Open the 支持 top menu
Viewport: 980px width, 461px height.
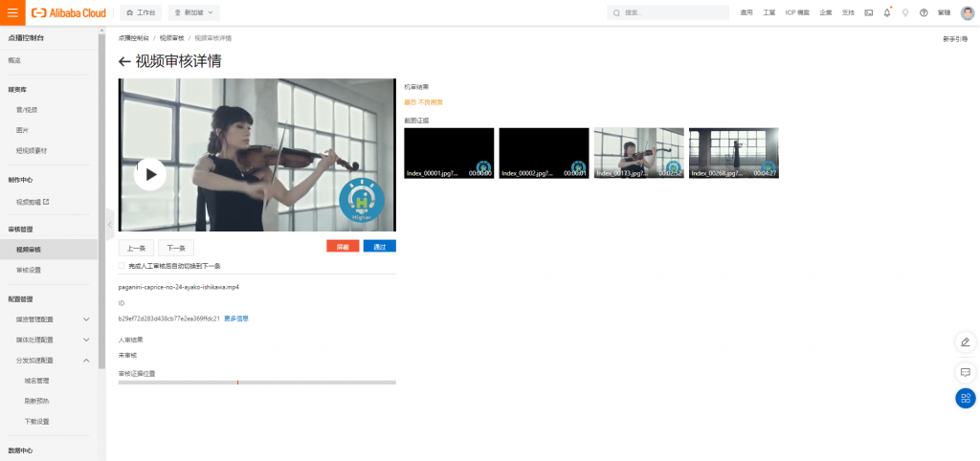(x=848, y=12)
